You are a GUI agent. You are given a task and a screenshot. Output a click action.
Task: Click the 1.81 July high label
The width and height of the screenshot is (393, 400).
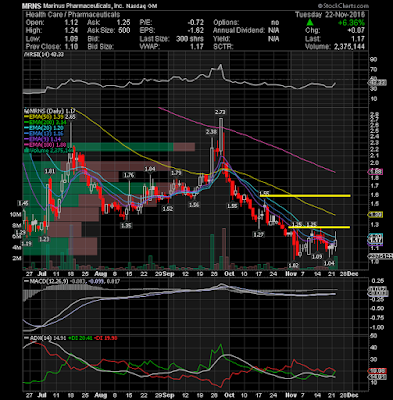pyautogui.click(x=49, y=171)
